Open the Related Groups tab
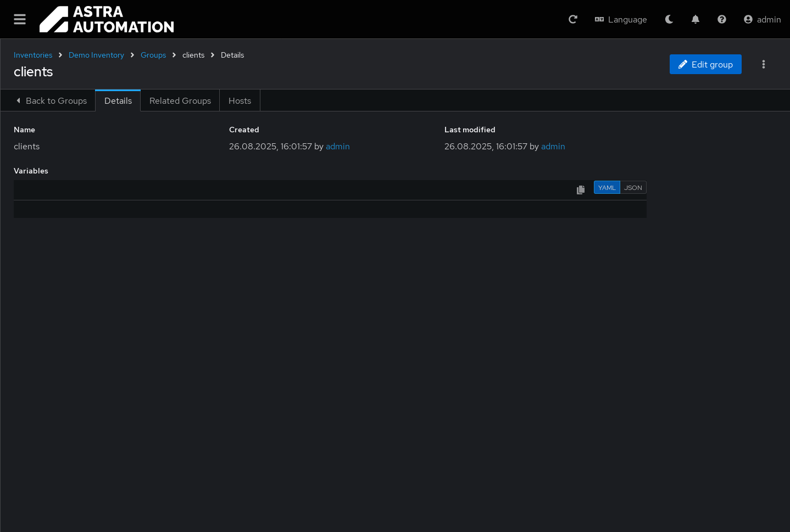The height and width of the screenshot is (532, 790). pyautogui.click(x=180, y=101)
